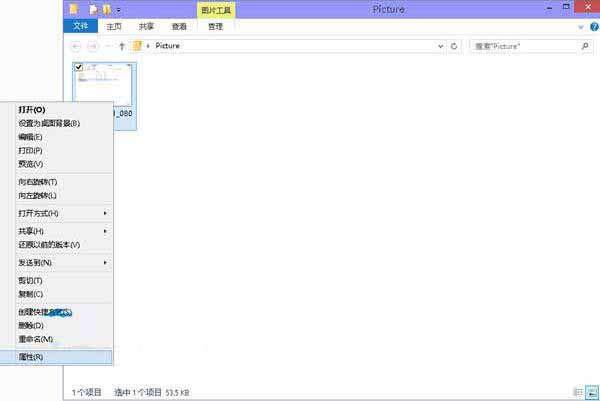The width and height of the screenshot is (600, 401).
Task: Click the Back navigation arrow
Action: [x=76, y=46]
